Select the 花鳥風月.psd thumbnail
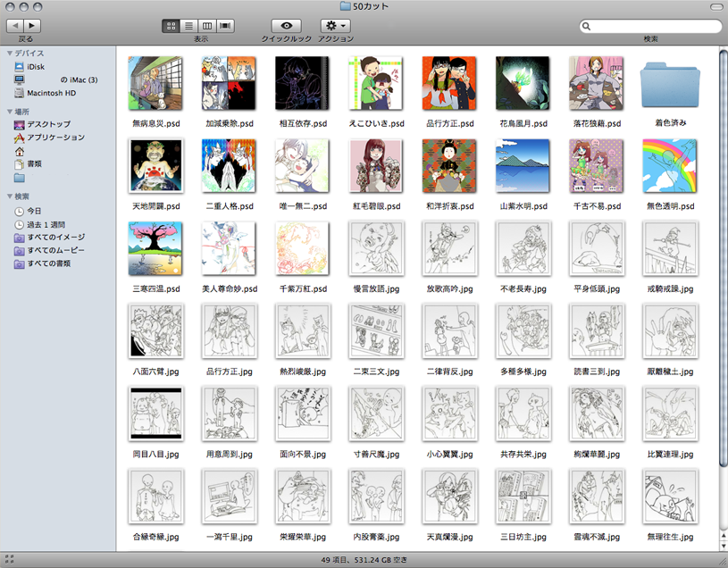 point(523,83)
